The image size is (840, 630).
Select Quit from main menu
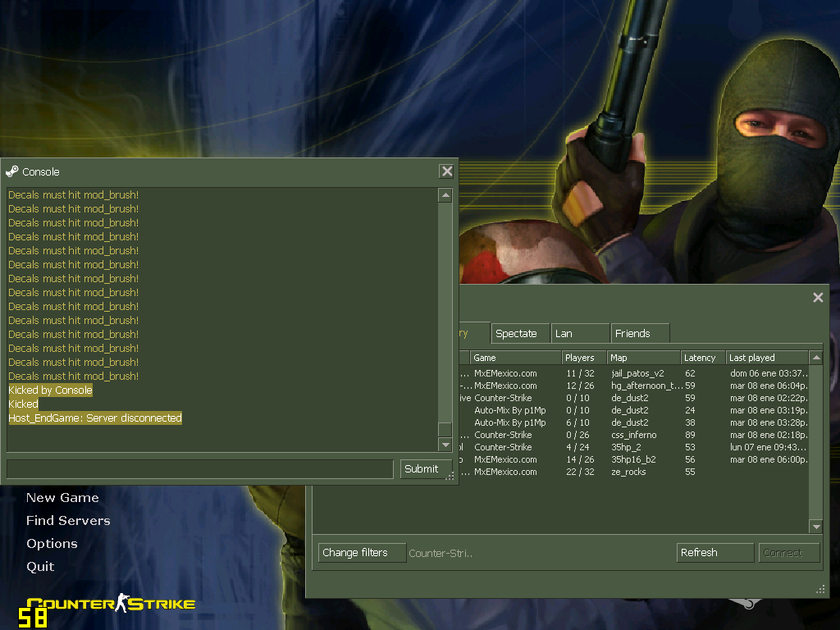click(x=40, y=567)
